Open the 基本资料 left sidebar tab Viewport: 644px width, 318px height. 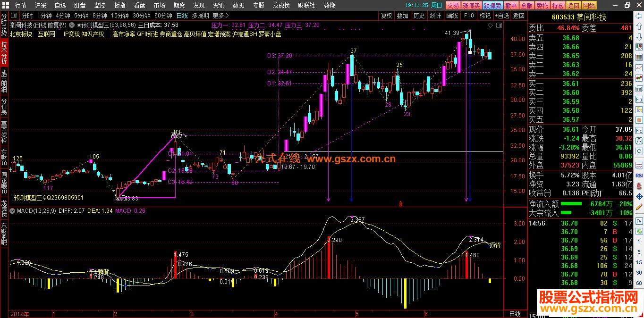tap(4, 132)
